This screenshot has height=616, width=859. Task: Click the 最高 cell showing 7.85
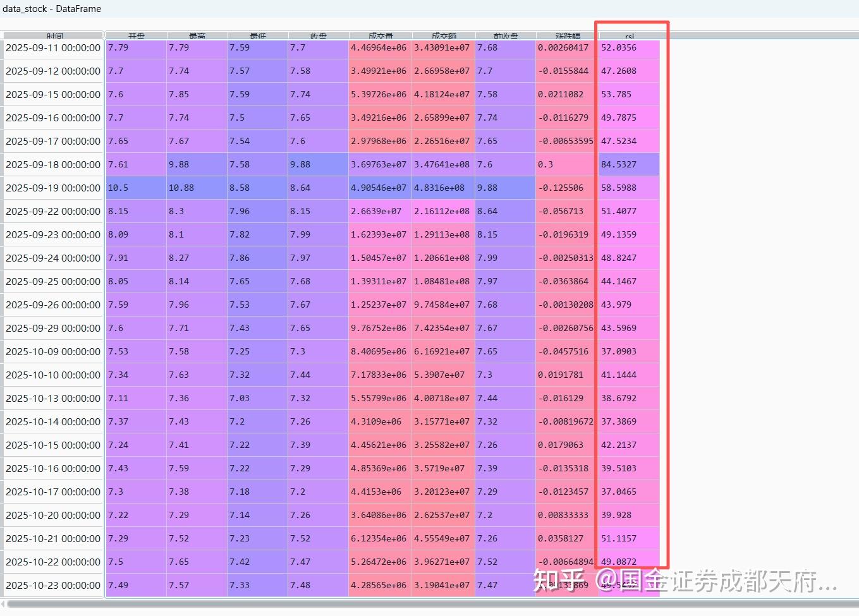tap(197, 95)
